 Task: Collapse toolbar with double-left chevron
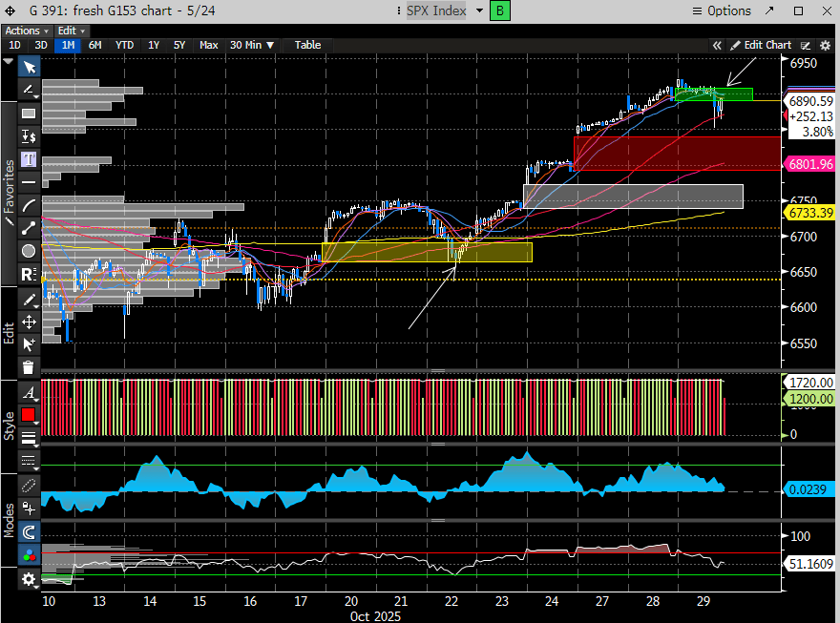click(717, 46)
